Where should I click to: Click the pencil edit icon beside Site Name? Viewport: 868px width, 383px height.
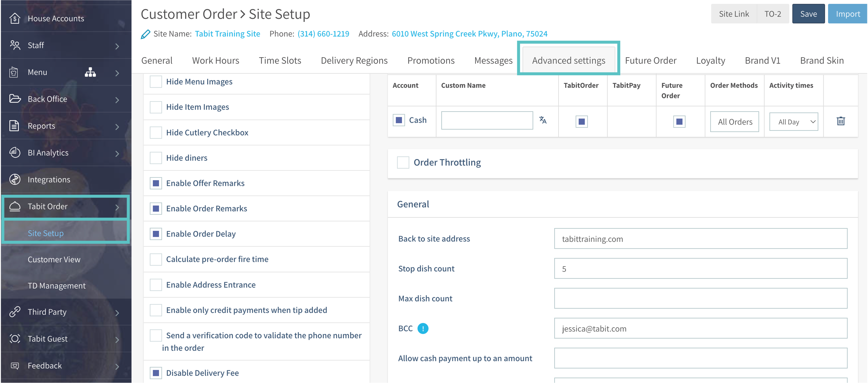(x=145, y=34)
